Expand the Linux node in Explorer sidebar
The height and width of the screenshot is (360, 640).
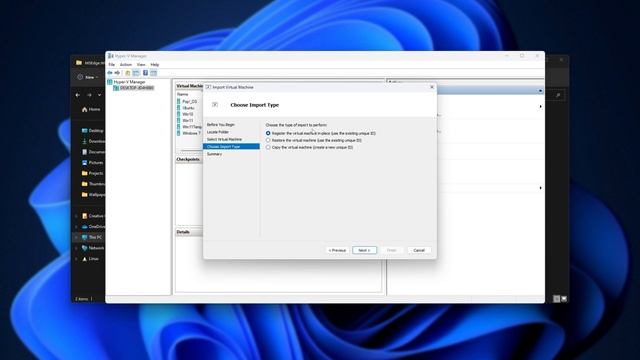coord(76,259)
